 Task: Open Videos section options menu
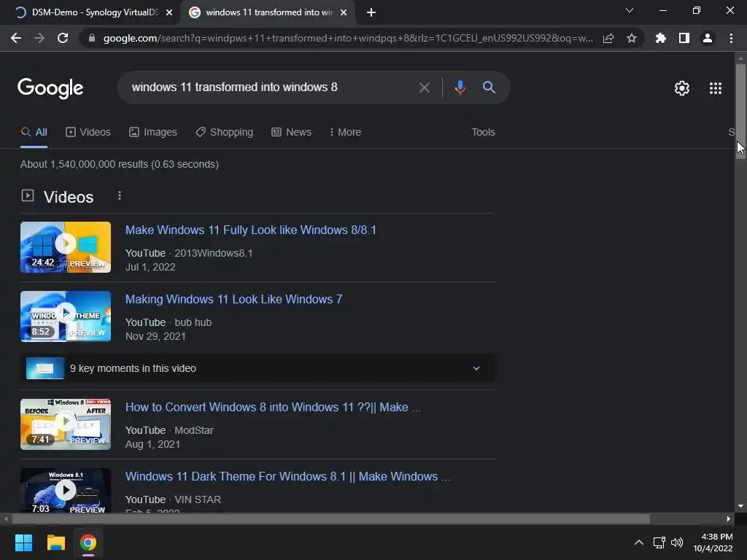pyautogui.click(x=120, y=195)
